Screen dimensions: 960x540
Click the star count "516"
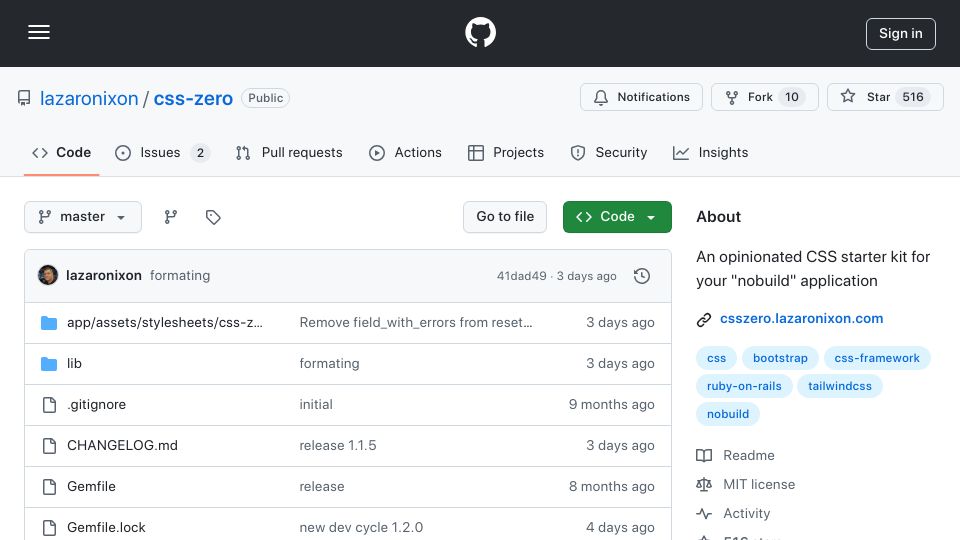pos(913,97)
